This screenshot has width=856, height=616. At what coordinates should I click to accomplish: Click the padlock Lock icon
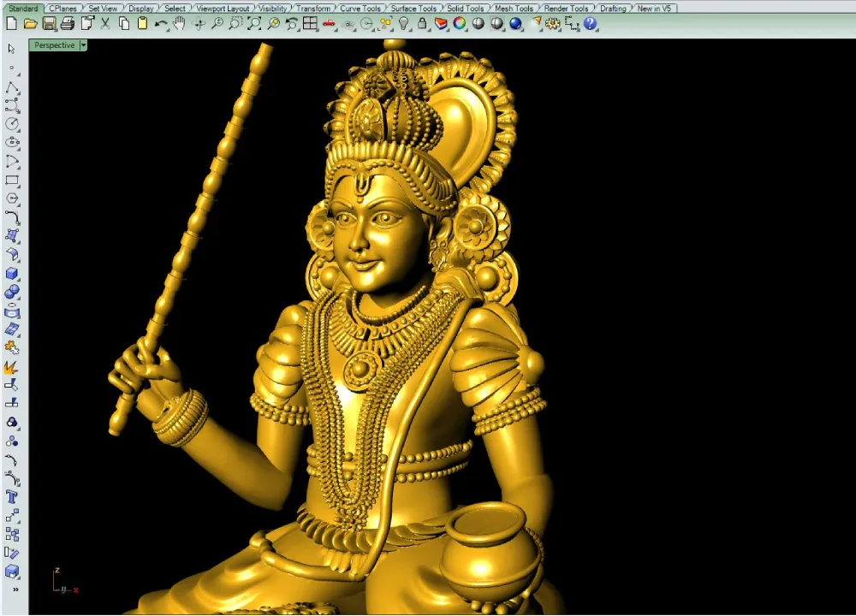pyautogui.click(x=422, y=23)
